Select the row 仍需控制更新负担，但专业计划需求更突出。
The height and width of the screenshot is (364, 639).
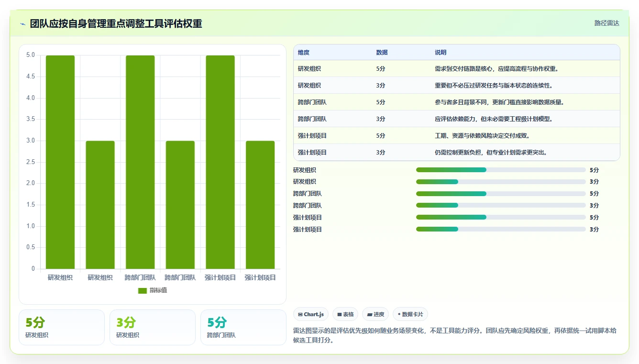click(x=457, y=152)
